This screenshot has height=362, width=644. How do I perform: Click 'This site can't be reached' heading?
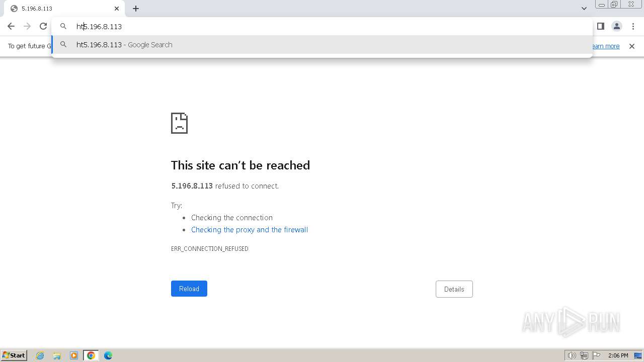click(x=240, y=165)
